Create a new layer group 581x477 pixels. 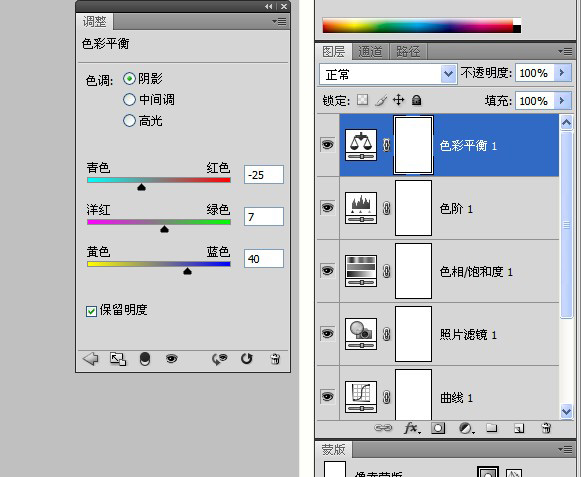pos(492,428)
